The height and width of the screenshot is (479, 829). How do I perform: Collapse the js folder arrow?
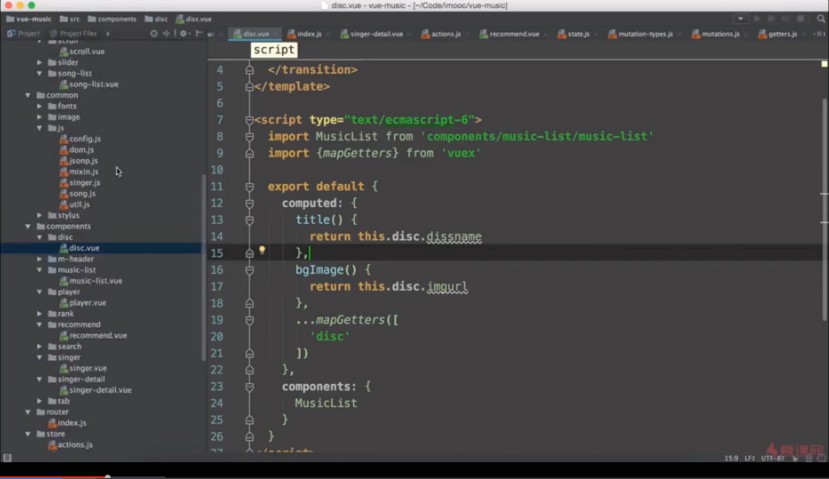(40, 128)
